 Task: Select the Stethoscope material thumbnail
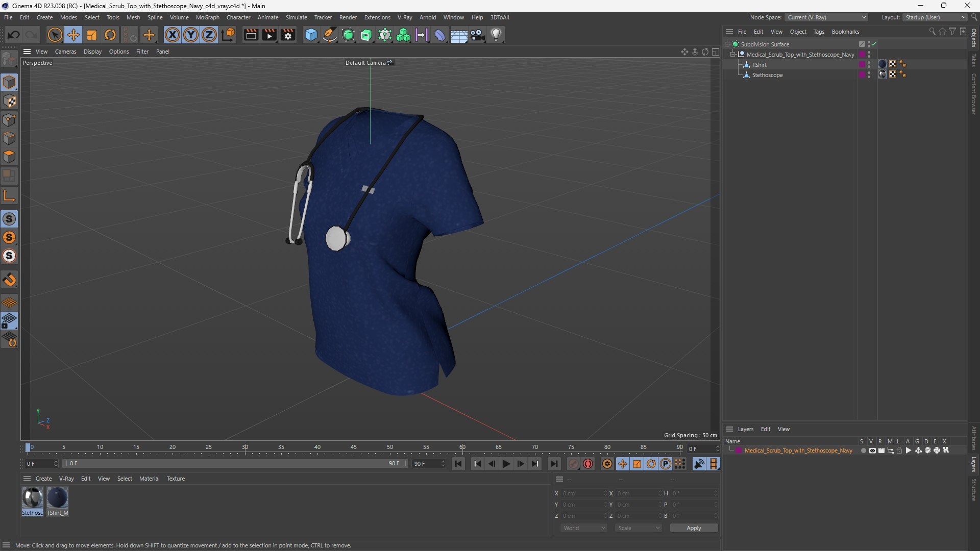point(32,497)
